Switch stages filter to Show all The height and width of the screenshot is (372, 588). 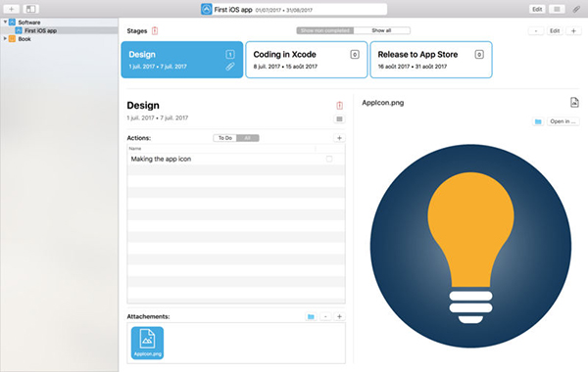[x=381, y=30]
